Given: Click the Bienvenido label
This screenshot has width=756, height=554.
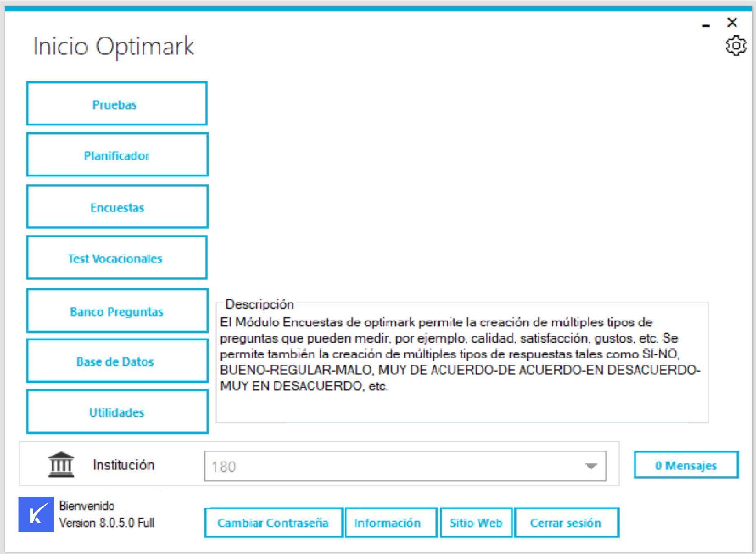Looking at the screenshot, I should [87, 506].
